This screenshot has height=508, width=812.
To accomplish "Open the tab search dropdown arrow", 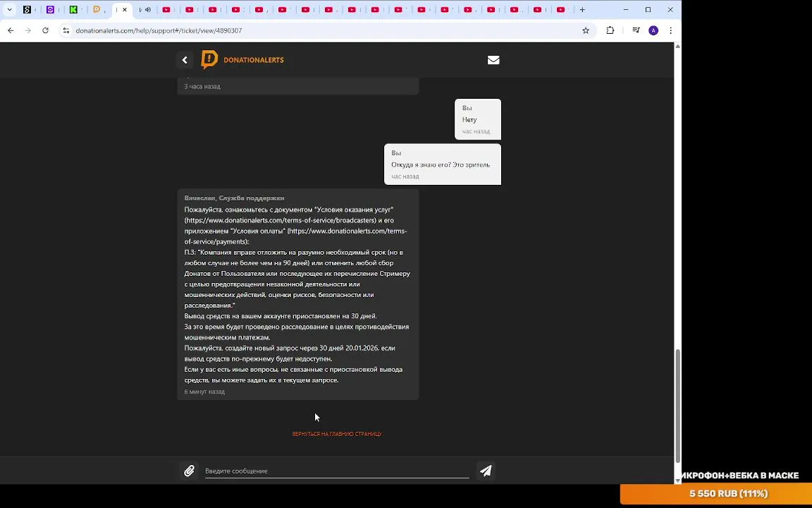I will (9, 9).
